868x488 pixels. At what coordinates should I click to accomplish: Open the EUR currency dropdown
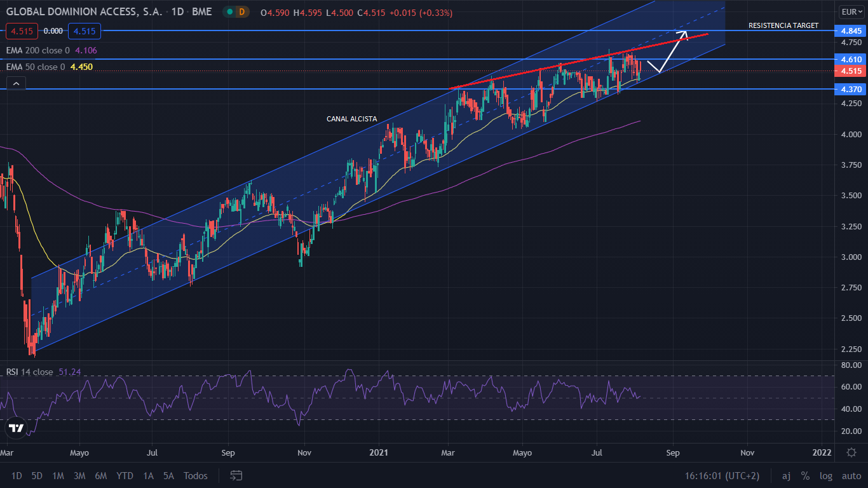[852, 11]
